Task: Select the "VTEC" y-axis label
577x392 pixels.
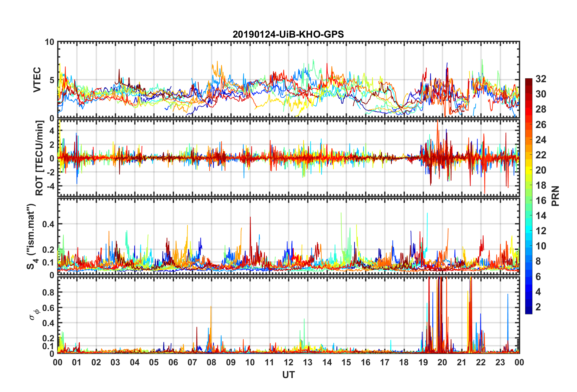Action: point(37,80)
